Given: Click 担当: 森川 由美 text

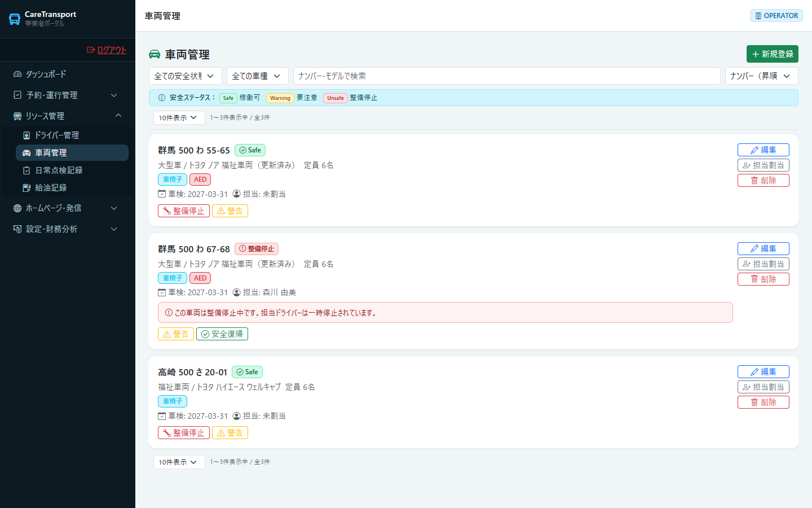Looking at the screenshot, I should pyautogui.click(x=270, y=292).
